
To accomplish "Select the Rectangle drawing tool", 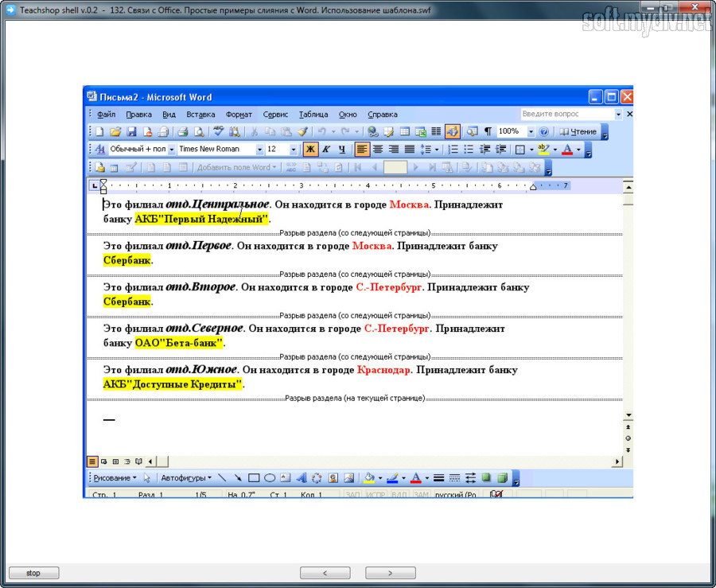I will pyautogui.click(x=254, y=478).
